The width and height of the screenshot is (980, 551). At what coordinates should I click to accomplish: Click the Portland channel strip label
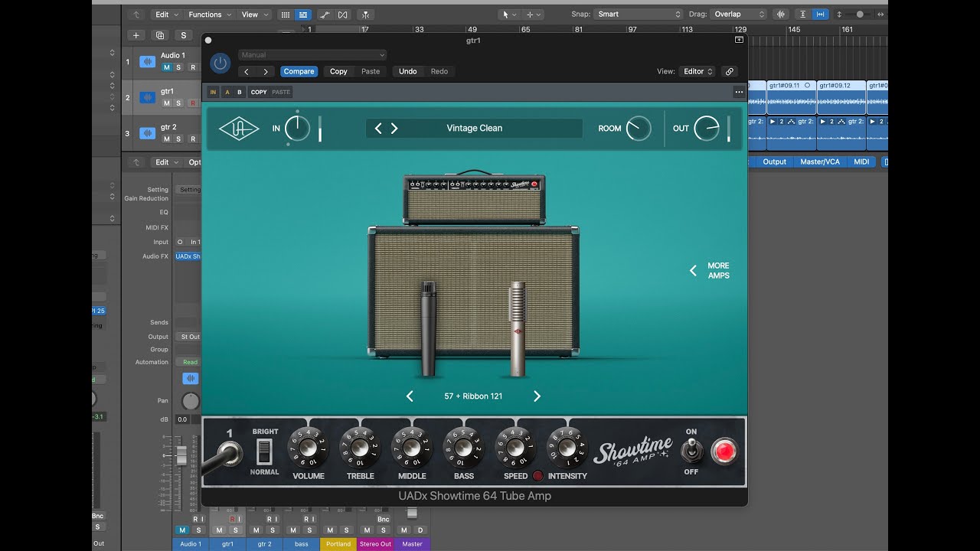coord(338,544)
